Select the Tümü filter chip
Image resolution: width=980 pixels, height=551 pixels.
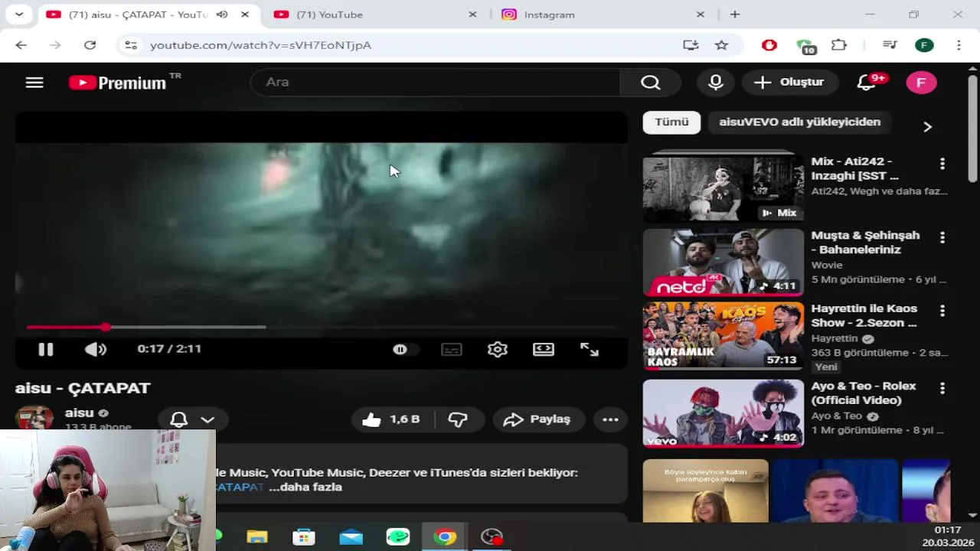(671, 122)
